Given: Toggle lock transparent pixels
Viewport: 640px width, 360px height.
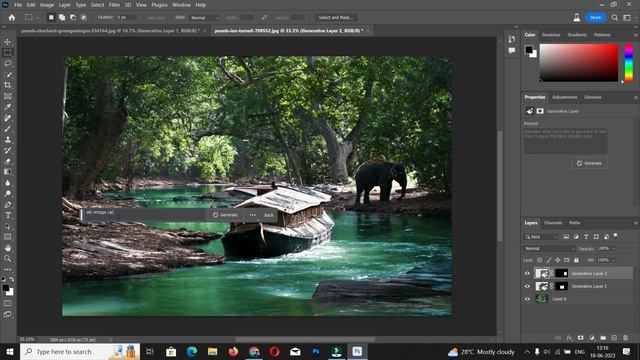Looking at the screenshot, I should [540, 260].
